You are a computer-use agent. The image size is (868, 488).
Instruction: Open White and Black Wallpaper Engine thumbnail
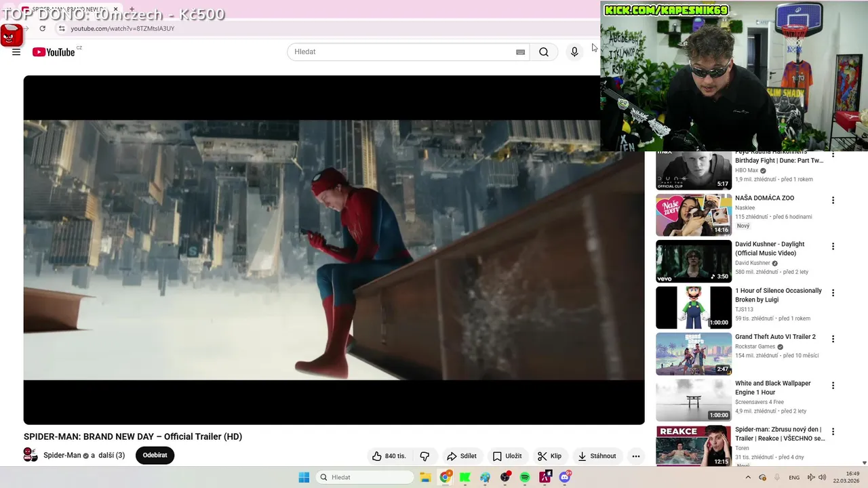tap(694, 400)
